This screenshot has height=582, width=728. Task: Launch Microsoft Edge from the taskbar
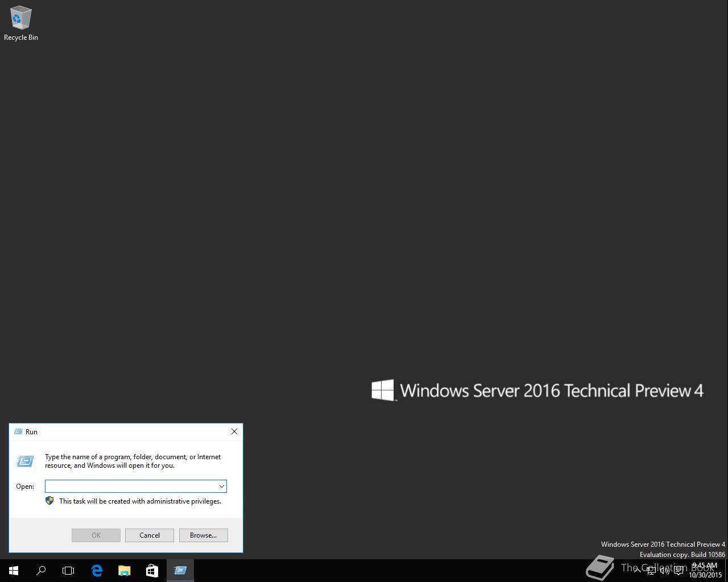[97, 570]
